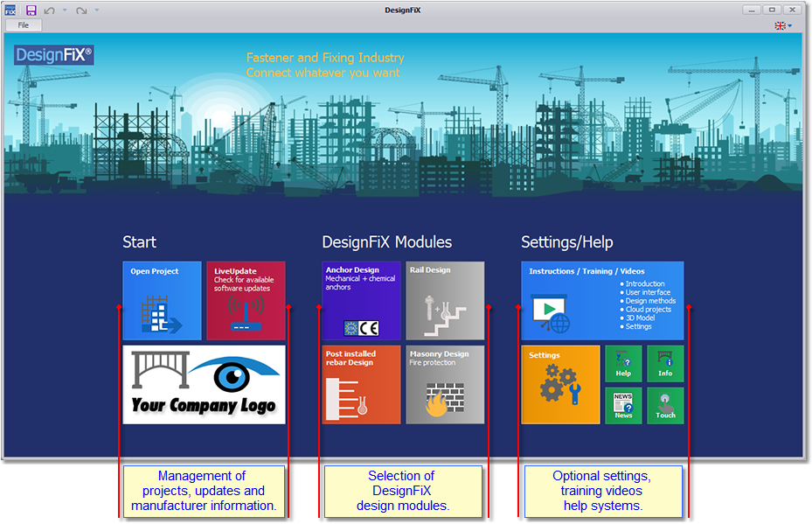Click the "Start" section heading
The width and height of the screenshot is (812, 524).
coord(139,242)
